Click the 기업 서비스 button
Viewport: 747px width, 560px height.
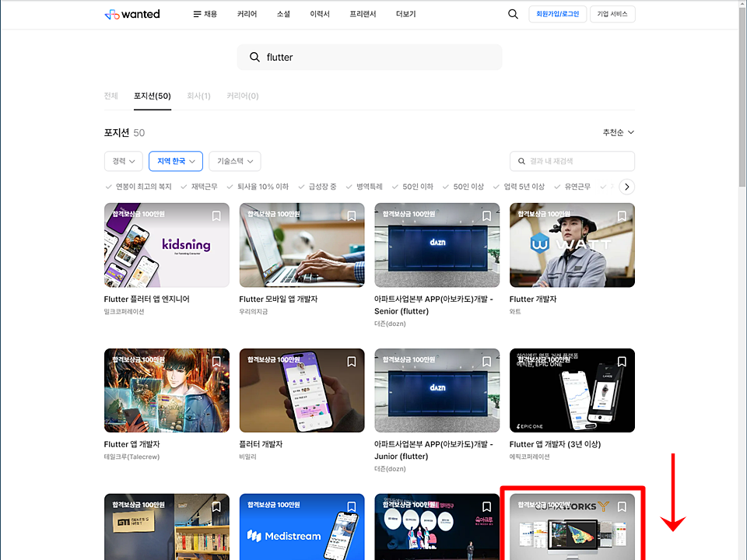pyautogui.click(x=612, y=14)
